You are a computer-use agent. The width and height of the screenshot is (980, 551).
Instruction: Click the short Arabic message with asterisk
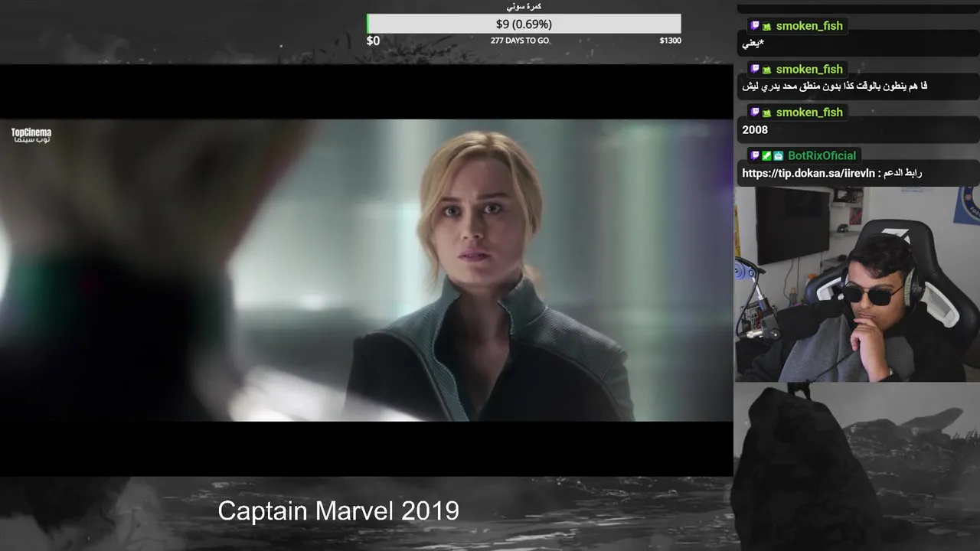(x=753, y=44)
